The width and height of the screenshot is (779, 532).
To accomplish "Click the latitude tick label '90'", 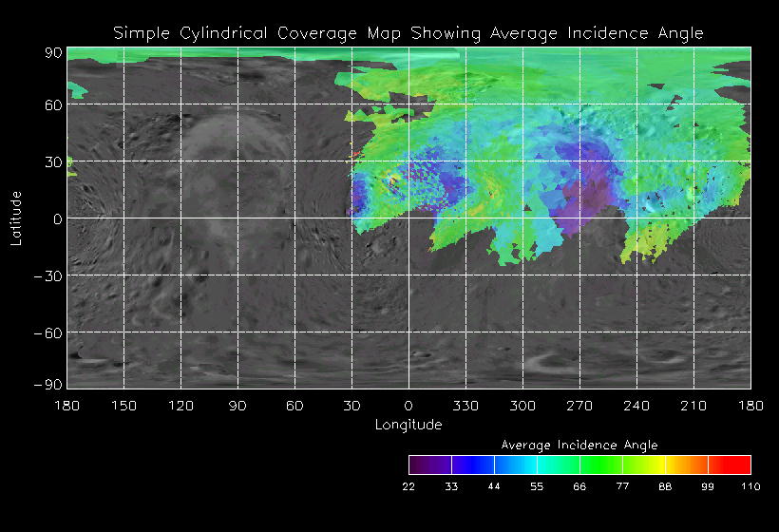I will (53, 53).
